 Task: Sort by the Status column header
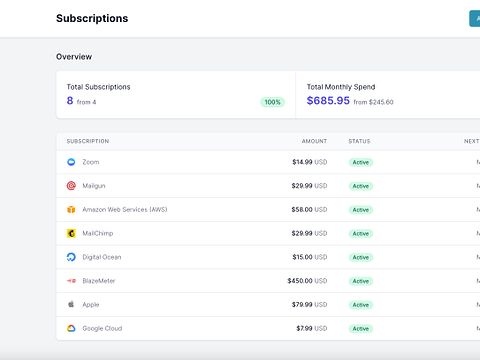coord(359,141)
